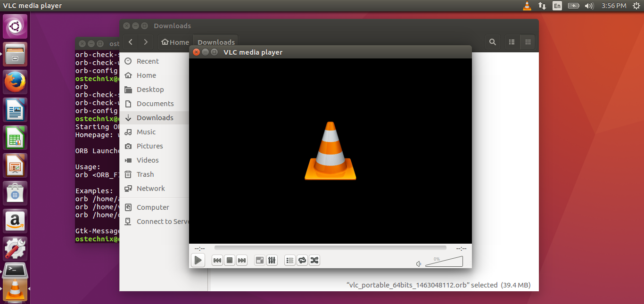644x304 pixels.
Task: Enable shuffle random playback
Action: (314, 260)
